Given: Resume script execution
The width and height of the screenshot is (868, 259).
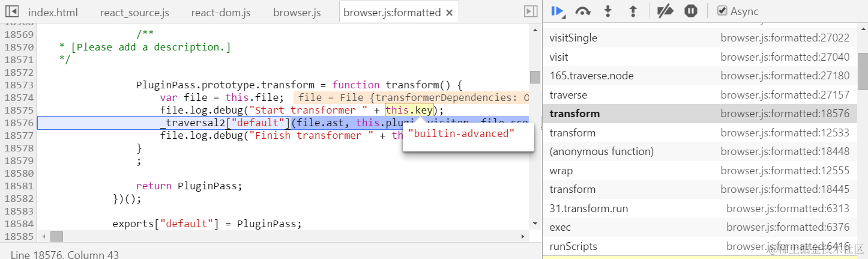Looking at the screenshot, I should point(558,11).
